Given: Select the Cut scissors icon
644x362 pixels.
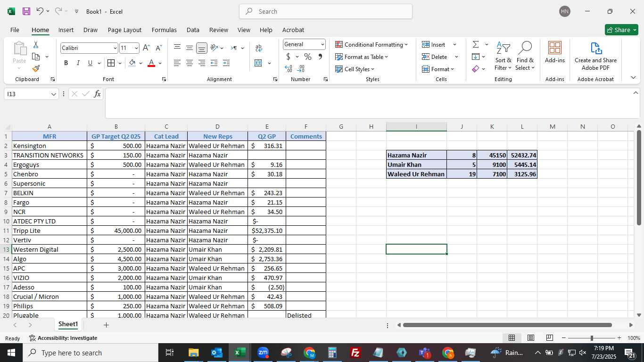Looking at the screenshot, I should tap(35, 45).
